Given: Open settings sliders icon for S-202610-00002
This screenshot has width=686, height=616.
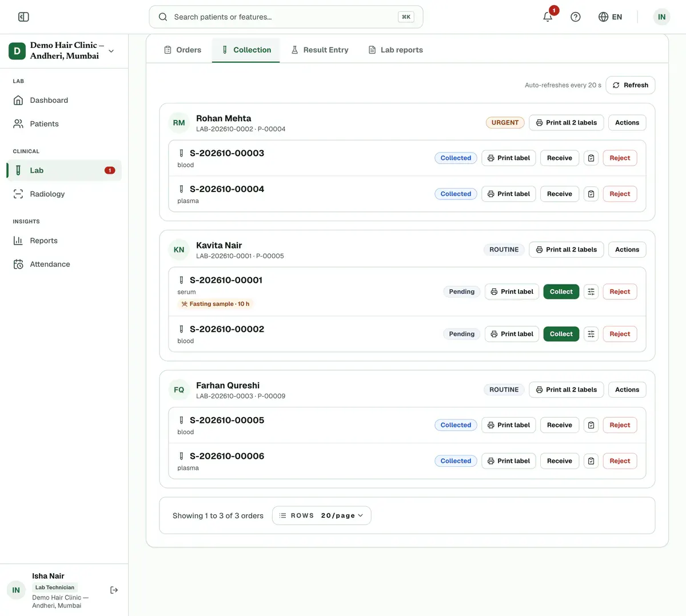Looking at the screenshot, I should click(x=591, y=334).
